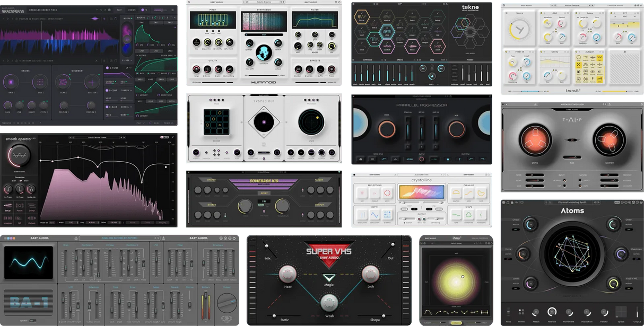Click the Heat knob in Parallel Aggressor
Image resolution: width=644 pixels, height=326 pixels.
[x=456, y=129]
